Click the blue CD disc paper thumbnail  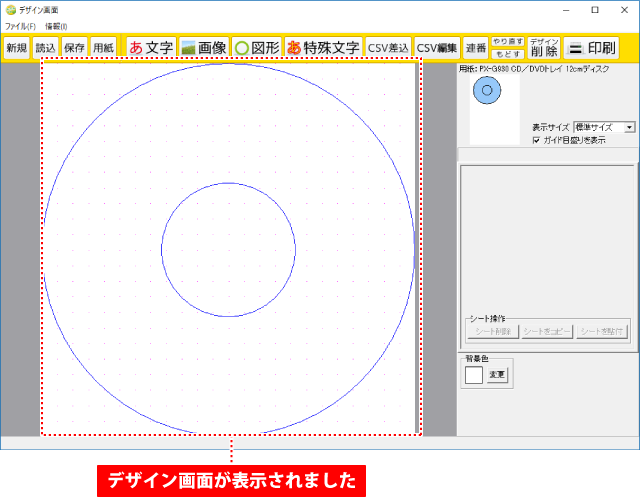[487, 90]
